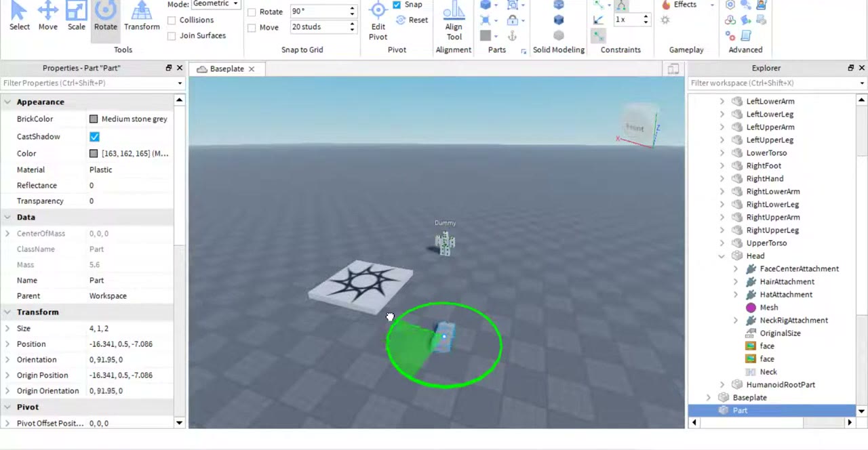The image size is (868, 450).
Task: Open the Transform tool
Action: [x=142, y=16]
